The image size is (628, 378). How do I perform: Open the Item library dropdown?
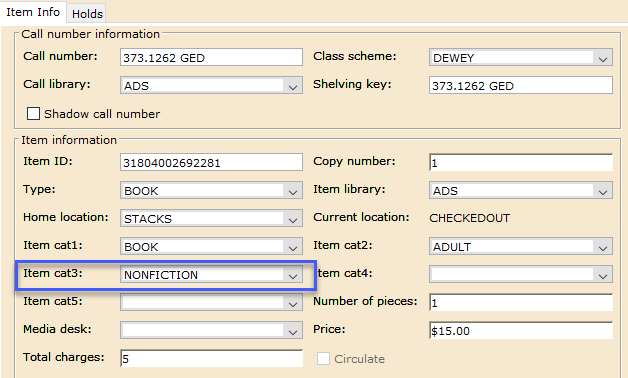coord(521,191)
